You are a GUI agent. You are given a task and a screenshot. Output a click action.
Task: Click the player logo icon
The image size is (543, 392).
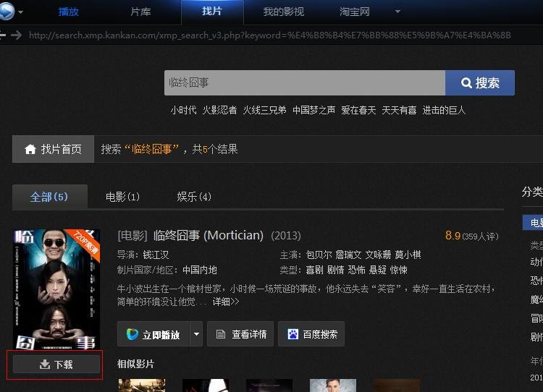(x=7, y=10)
